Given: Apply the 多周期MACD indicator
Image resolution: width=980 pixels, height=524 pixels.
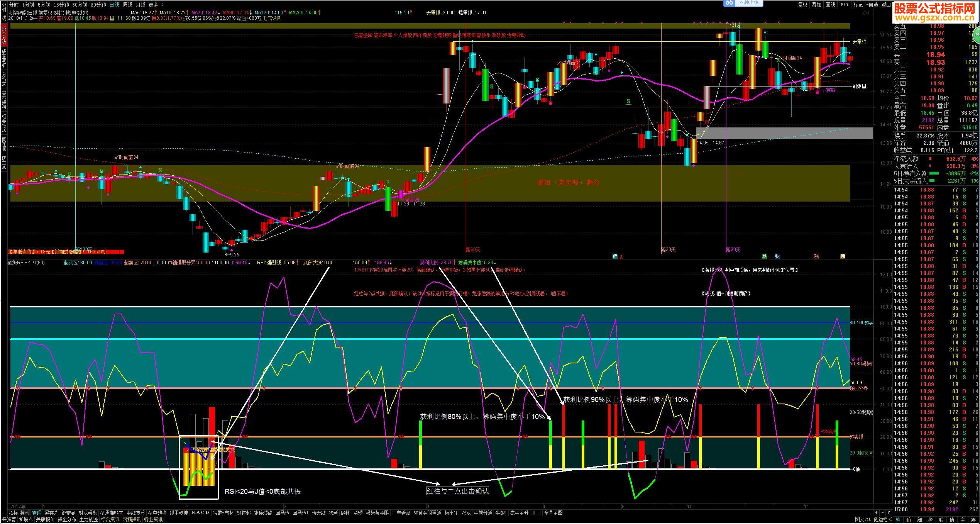Looking at the screenshot, I should [112, 513].
